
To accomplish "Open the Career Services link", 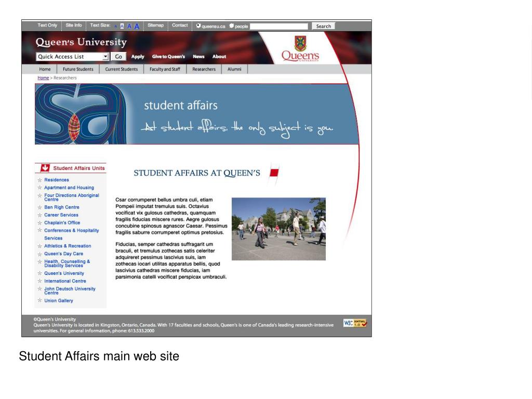I will (61, 215).
